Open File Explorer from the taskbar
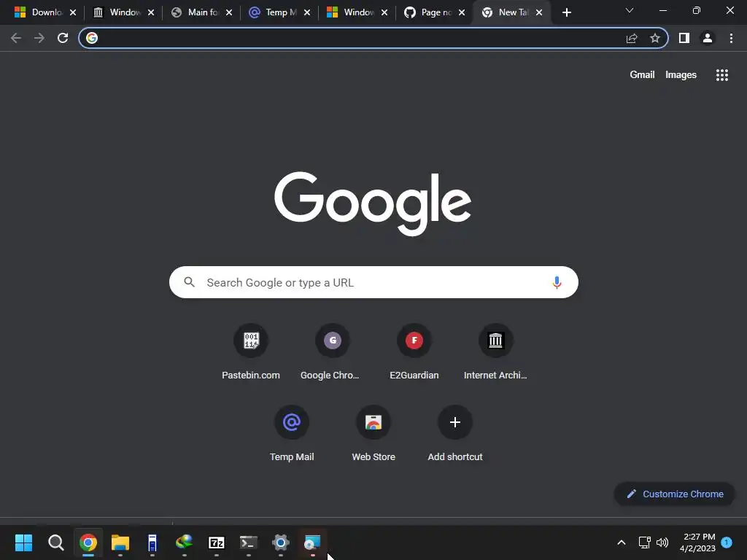This screenshot has width=747, height=560. (x=120, y=542)
